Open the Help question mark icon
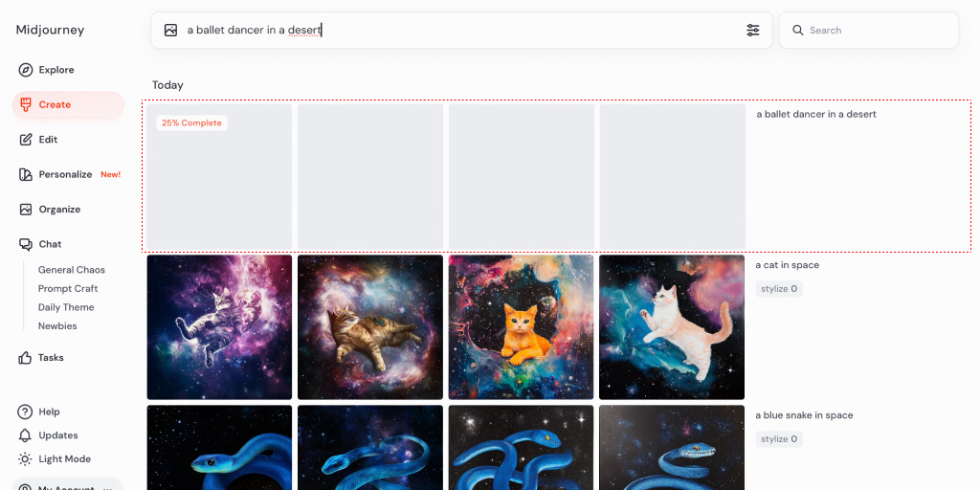 pyautogui.click(x=25, y=412)
